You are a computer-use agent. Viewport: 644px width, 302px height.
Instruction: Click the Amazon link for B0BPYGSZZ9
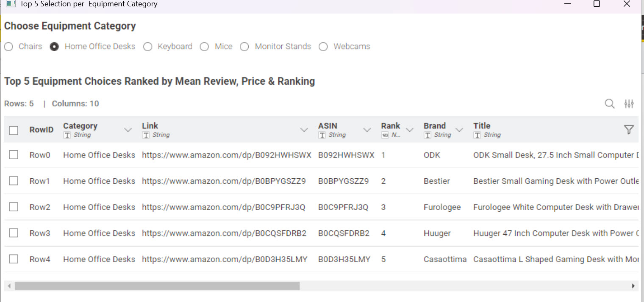[x=224, y=181]
